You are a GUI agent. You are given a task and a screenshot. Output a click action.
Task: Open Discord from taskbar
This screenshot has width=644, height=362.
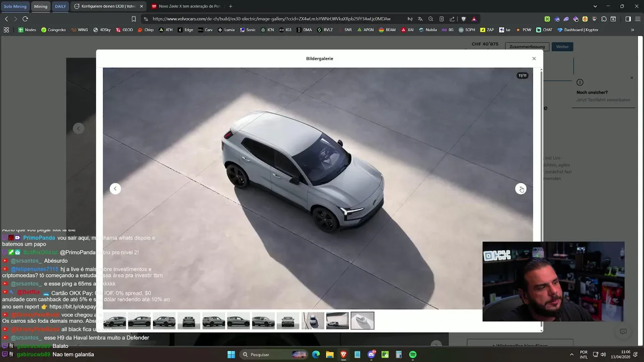pos(372,354)
